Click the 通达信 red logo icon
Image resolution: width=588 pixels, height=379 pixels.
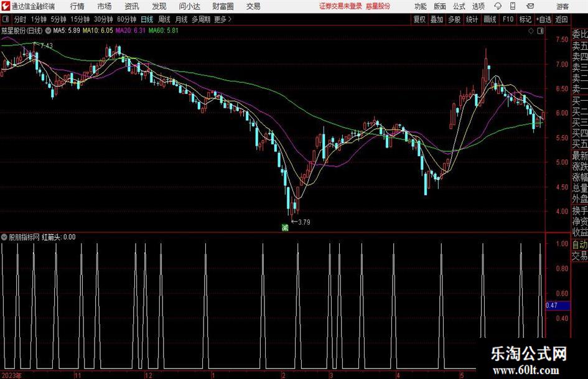pos(6,6)
